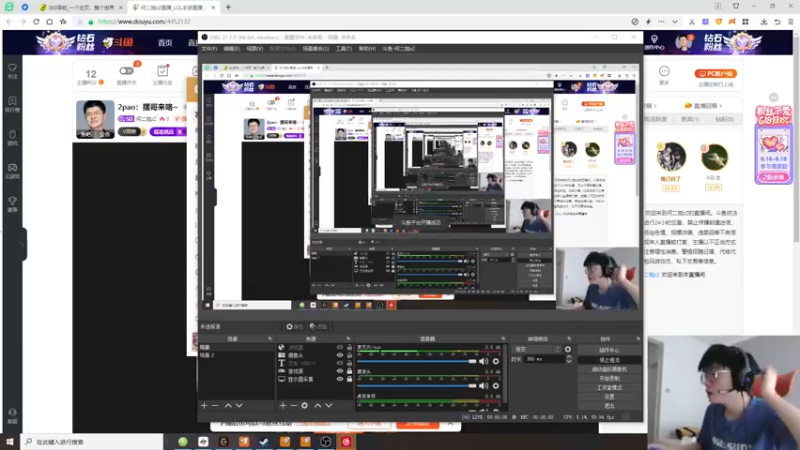Open browser hamburger menu icon
The image size is (800, 450).
tap(790, 22)
